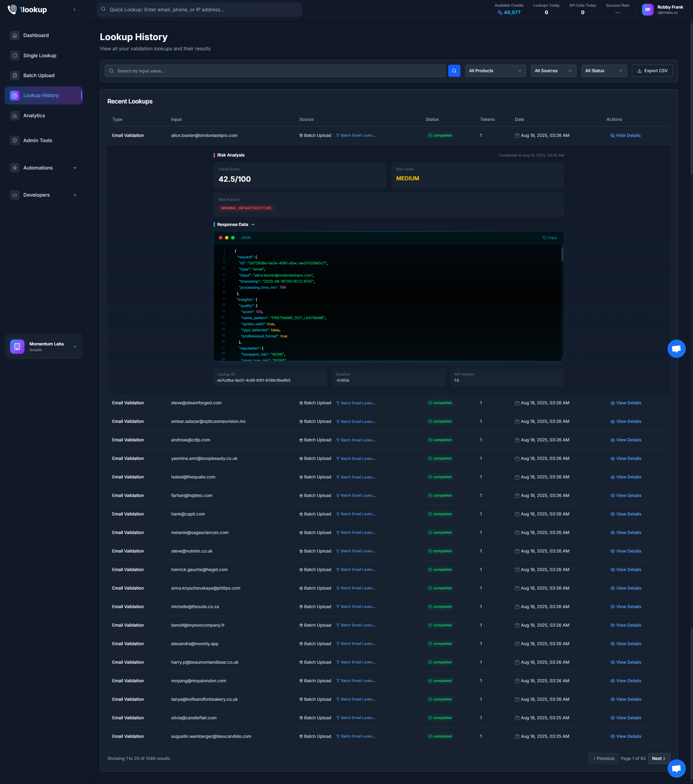693x784 pixels.
Task: Click the blue search magnifier button
Action: (x=454, y=71)
